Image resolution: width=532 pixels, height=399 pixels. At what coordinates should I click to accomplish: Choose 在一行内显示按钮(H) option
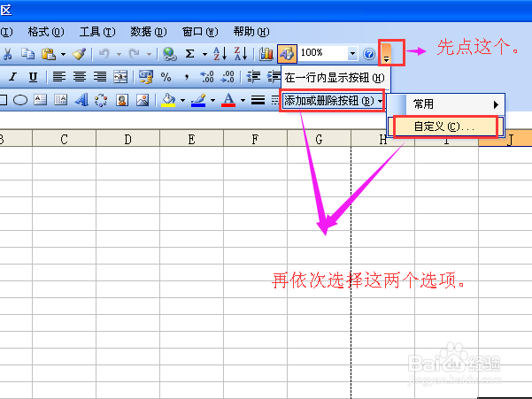point(335,78)
